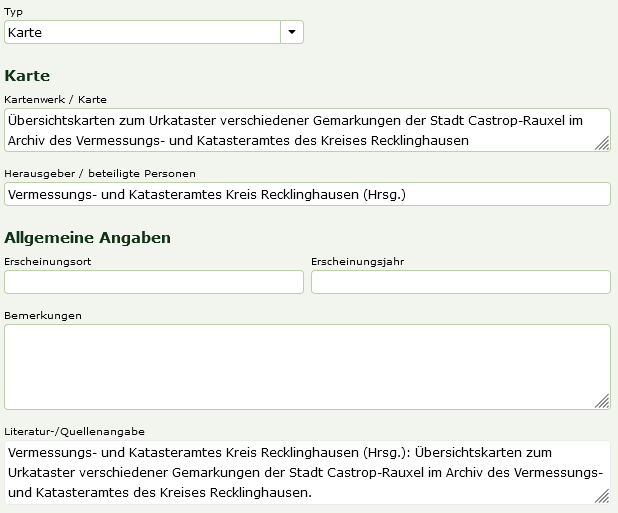The width and height of the screenshot is (618, 513).
Task: Grab the Literatur-/Quellenangabe resize handle
Action: 602,496
